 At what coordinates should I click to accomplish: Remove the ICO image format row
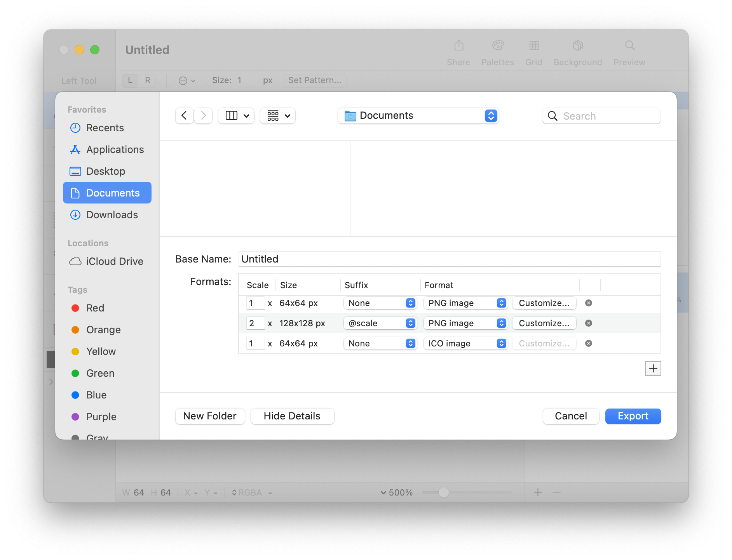click(589, 343)
